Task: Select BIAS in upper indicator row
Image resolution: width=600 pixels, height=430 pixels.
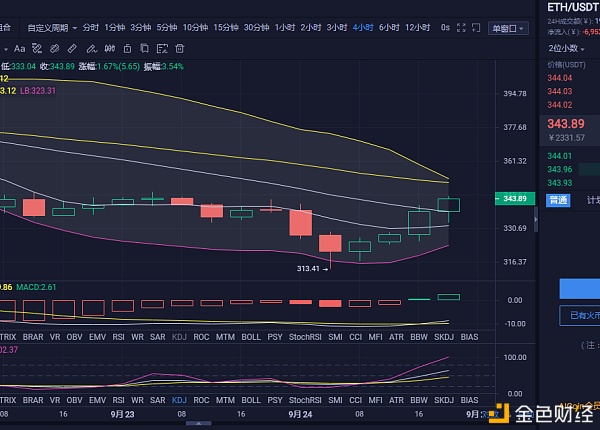Action: pyautogui.click(x=469, y=337)
